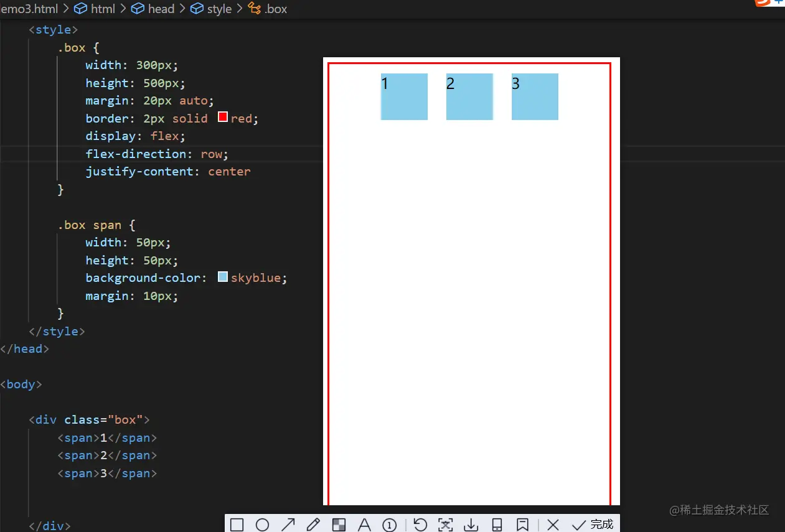Send screenshot to phone icon

point(497,525)
